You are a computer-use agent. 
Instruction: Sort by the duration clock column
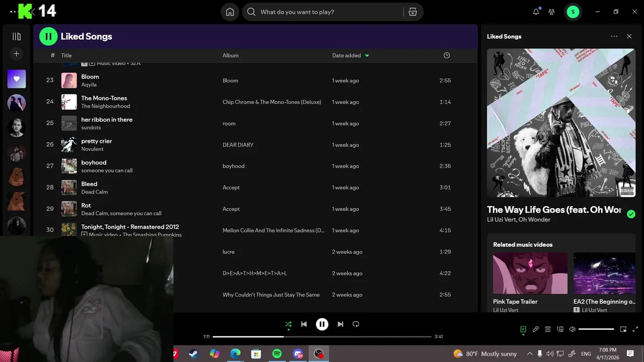pyautogui.click(x=447, y=55)
